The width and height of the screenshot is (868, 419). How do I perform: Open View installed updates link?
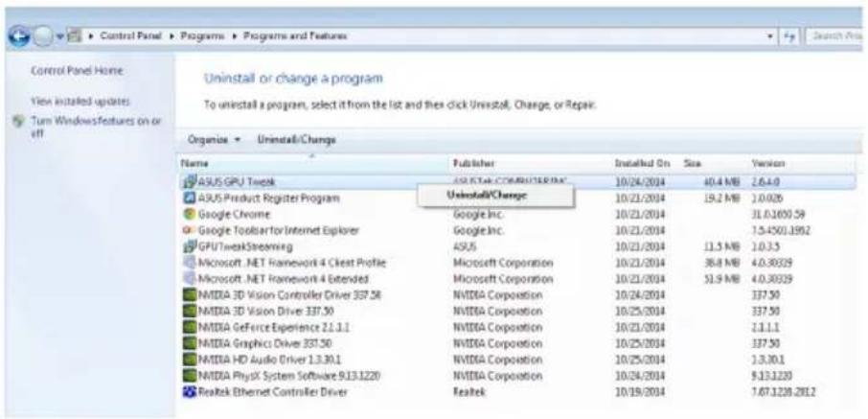coord(80,102)
